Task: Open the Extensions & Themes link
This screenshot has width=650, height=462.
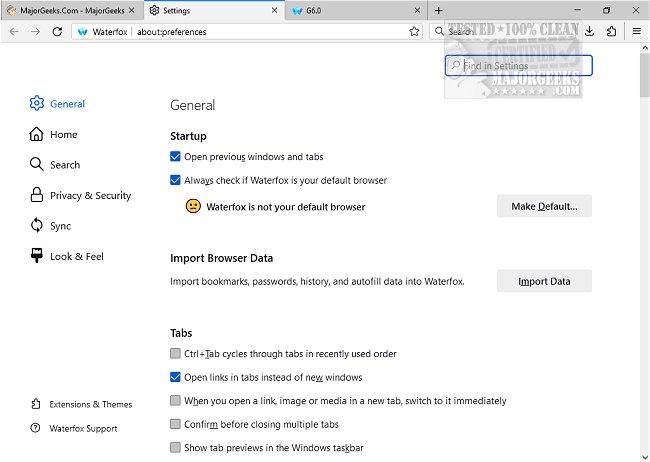Action: pos(82,404)
